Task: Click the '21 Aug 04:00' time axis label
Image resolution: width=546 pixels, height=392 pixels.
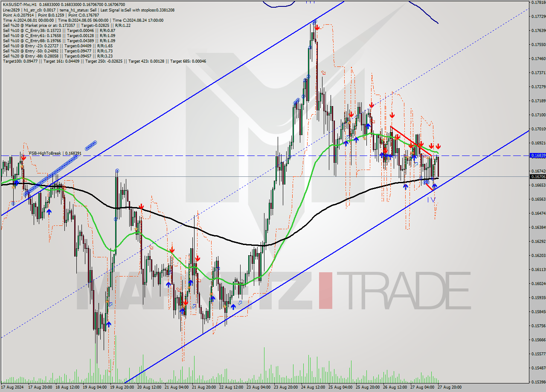Action: tap(176, 387)
